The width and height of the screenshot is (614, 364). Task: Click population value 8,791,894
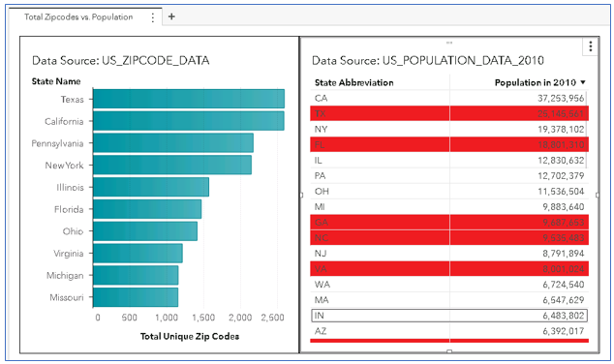tap(563, 254)
